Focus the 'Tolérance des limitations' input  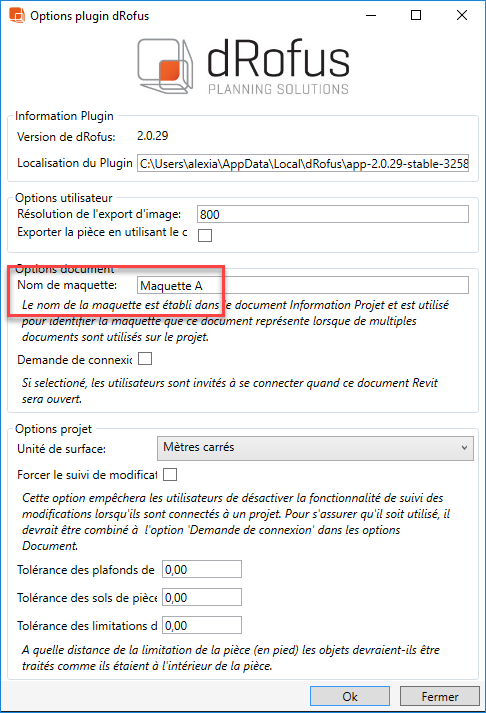pos(202,626)
